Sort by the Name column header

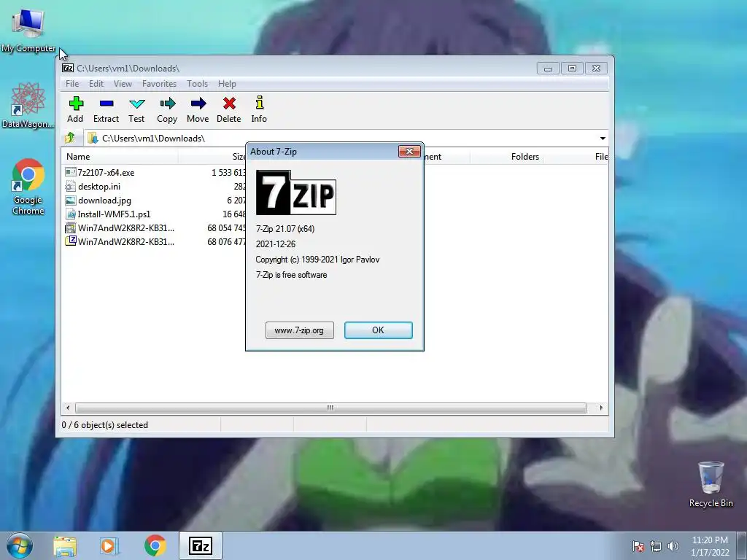121,157
